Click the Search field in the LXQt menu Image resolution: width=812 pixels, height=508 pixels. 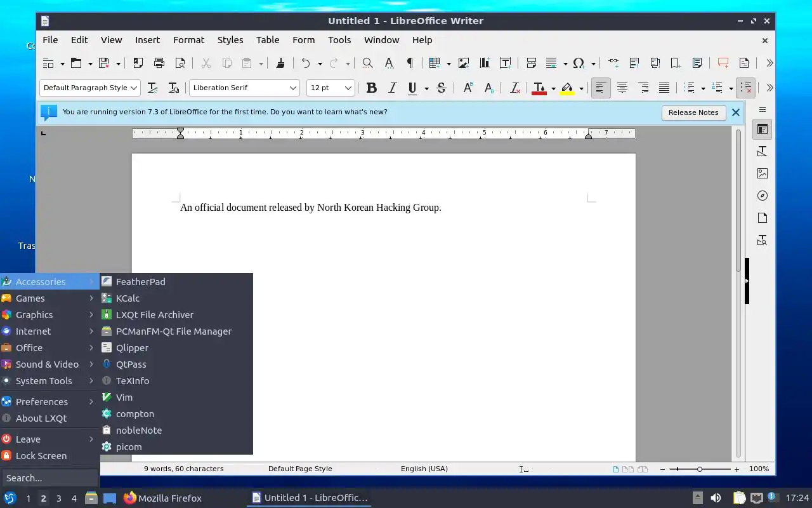tap(49, 478)
